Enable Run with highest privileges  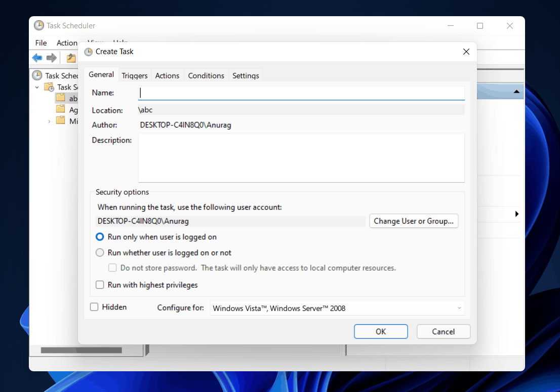(x=100, y=284)
